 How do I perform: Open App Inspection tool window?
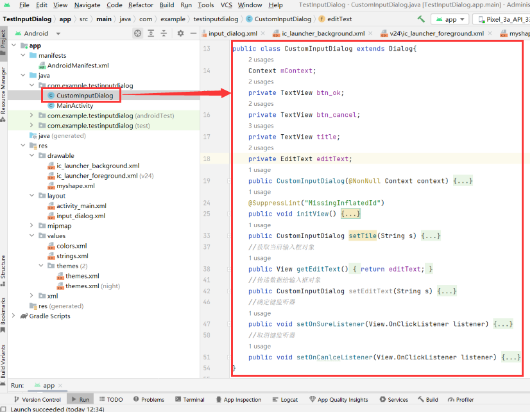coord(239,399)
